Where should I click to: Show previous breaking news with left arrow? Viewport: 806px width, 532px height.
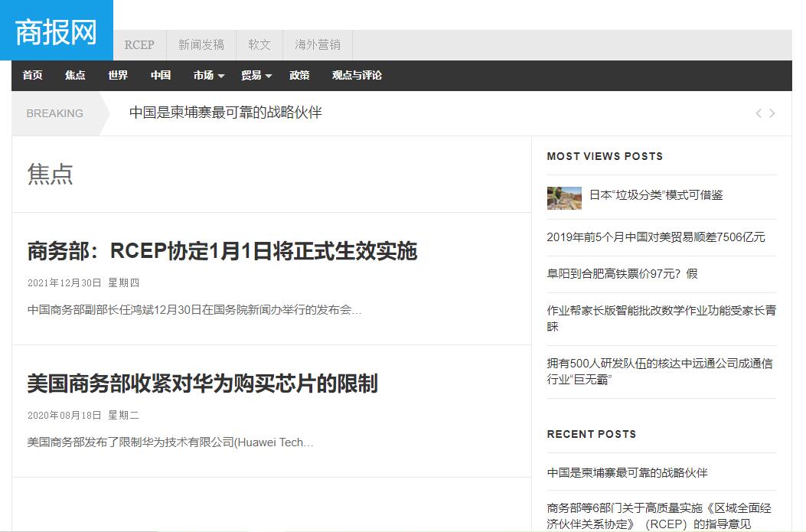(x=759, y=113)
